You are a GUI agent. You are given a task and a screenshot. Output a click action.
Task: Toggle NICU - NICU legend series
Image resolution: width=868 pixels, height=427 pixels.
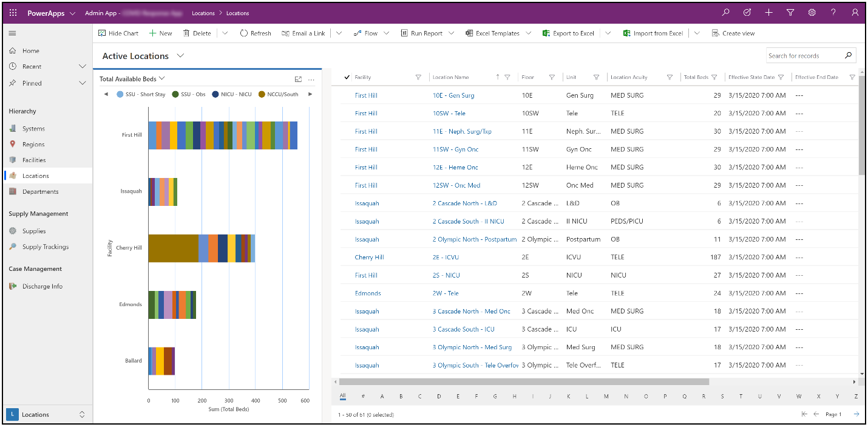coord(231,94)
